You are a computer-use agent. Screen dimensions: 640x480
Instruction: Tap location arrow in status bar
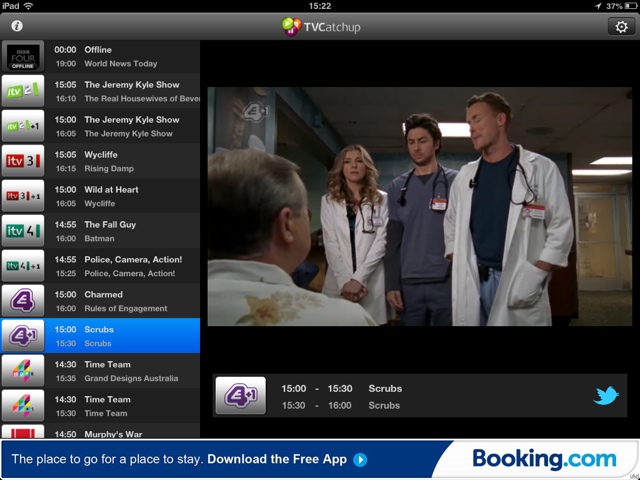598,6
